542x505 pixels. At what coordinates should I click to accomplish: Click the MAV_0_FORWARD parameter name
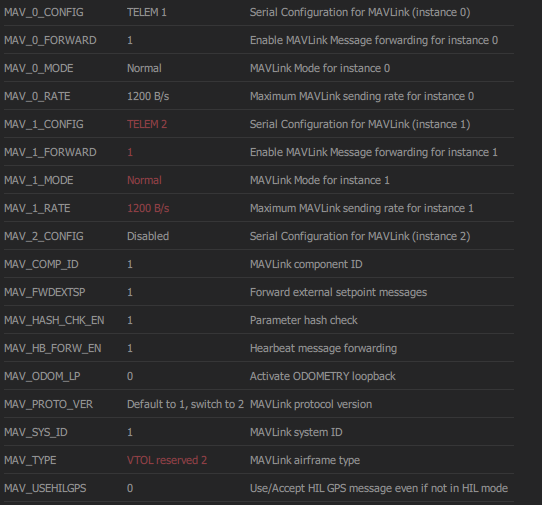pyautogui.click(x=50, y=40)
